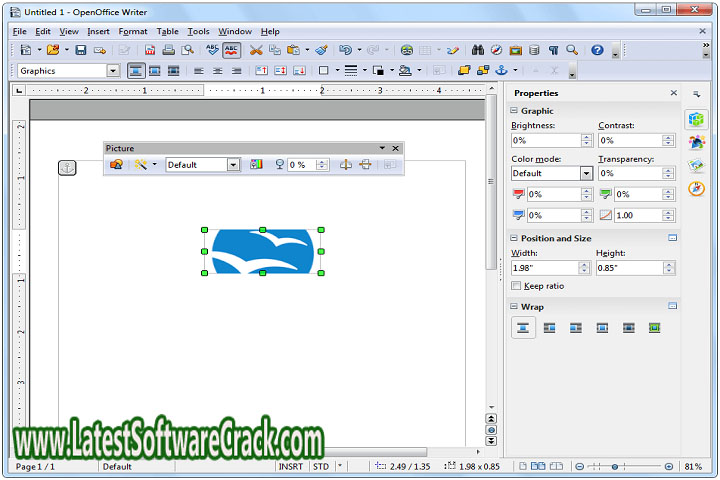
Task: Open the Format menu
Action: [x=132, y=32]
